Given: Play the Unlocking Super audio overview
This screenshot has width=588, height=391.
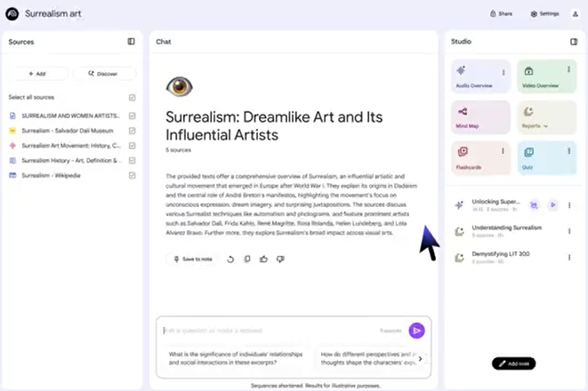Looking at the screenshot, I should point(552,205).
